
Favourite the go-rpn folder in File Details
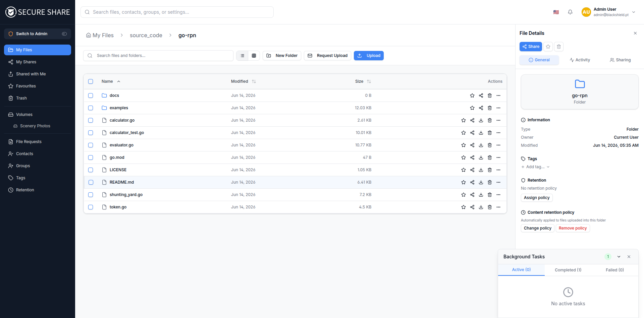point(548,47)
